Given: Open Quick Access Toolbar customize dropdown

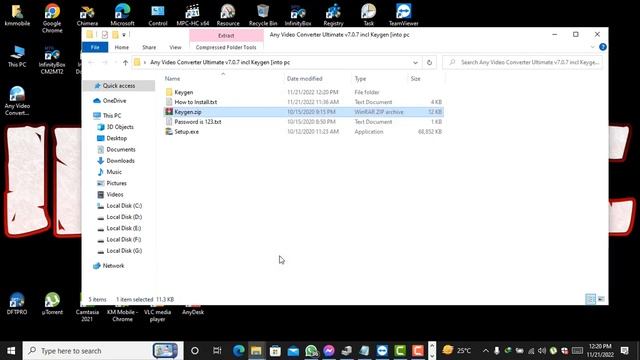Looking at the screenshot, I should pos(124,35).
